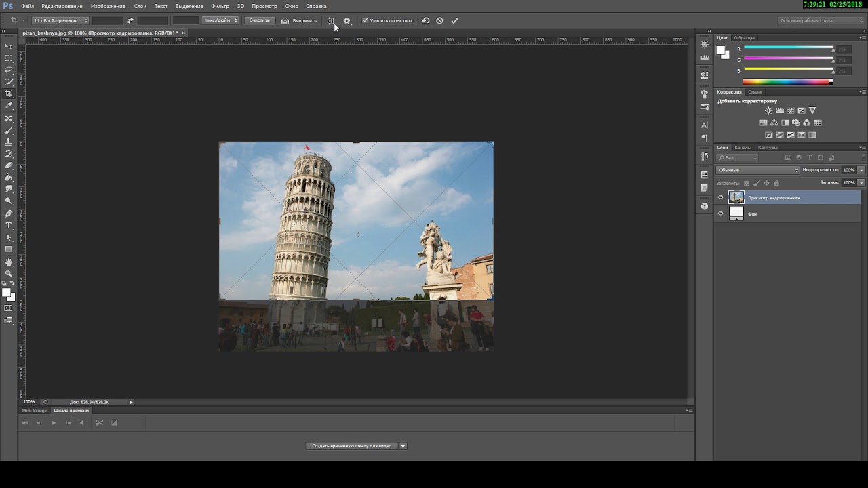Toggle 'Удалить отсеч. пикс.' checkbox
Image resolution: width=868 pixels, height=488 pixels.
pos(365,20)
